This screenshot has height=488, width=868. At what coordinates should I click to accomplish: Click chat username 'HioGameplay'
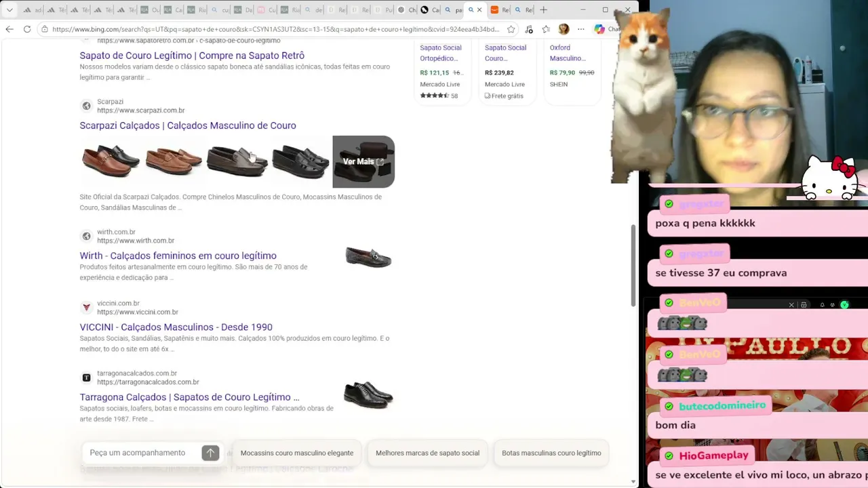point(714,455)
